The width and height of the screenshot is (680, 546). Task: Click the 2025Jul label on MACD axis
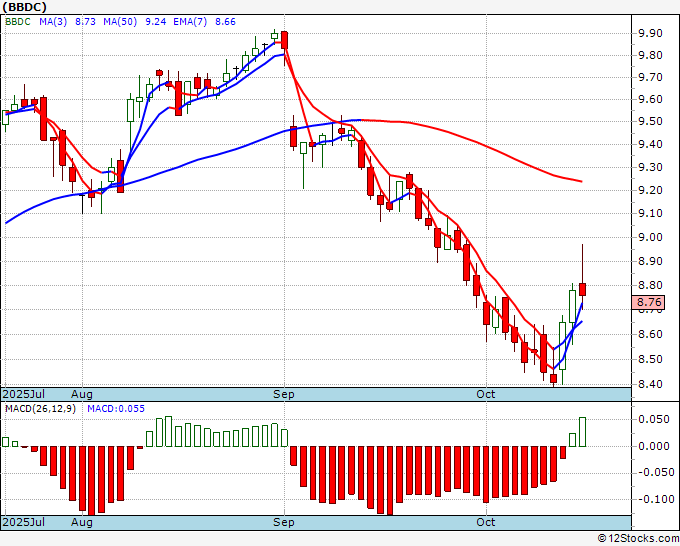24,522
